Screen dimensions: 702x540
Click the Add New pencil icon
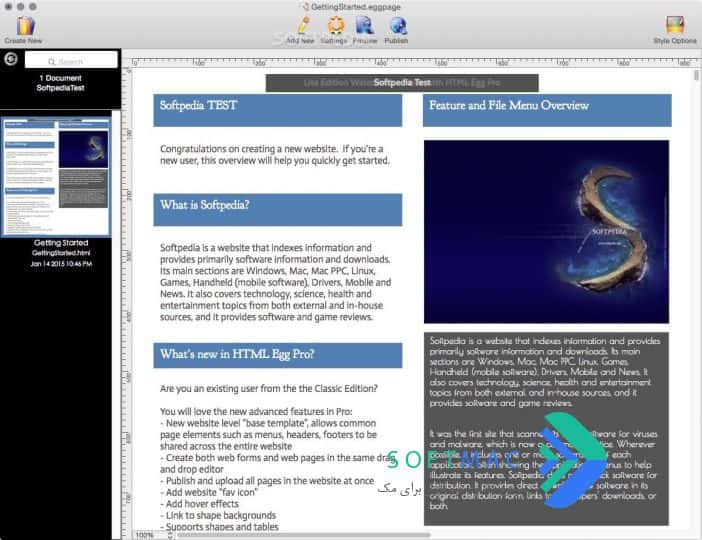(303, 25)
